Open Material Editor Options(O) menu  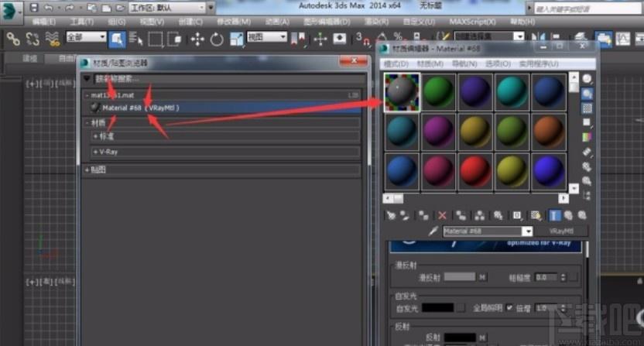coord(498,63)
